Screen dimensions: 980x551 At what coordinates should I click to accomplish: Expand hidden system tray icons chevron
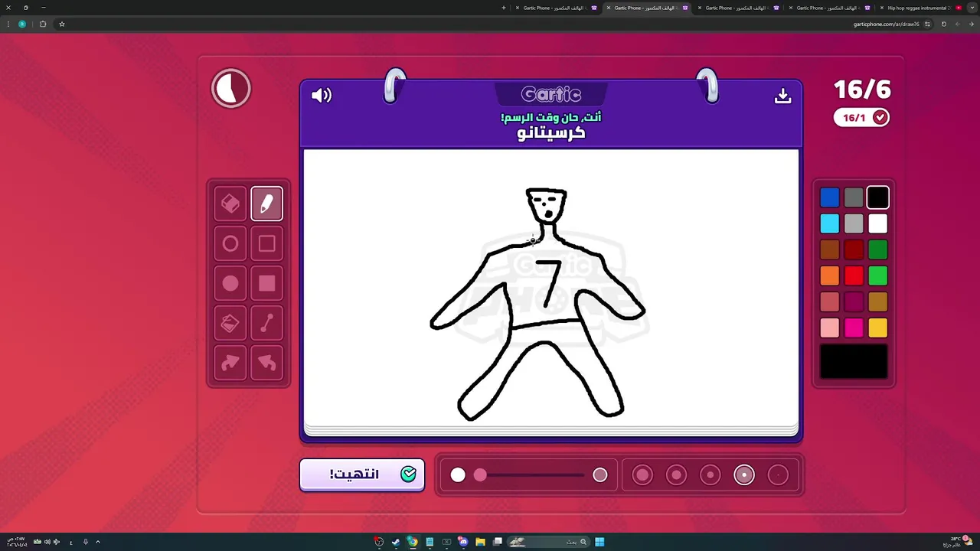pos(98,542)
